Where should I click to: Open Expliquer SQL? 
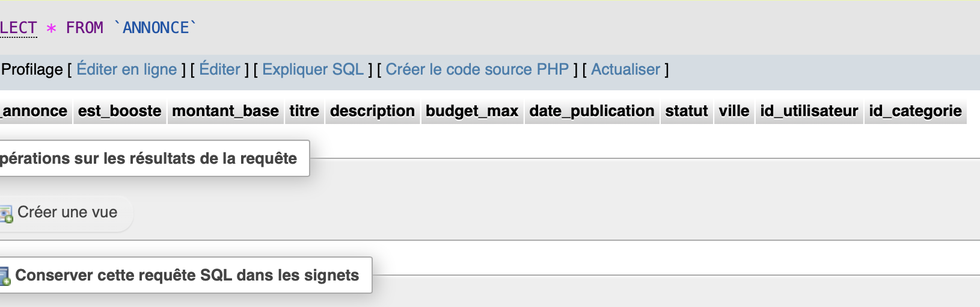coord(313,70)
